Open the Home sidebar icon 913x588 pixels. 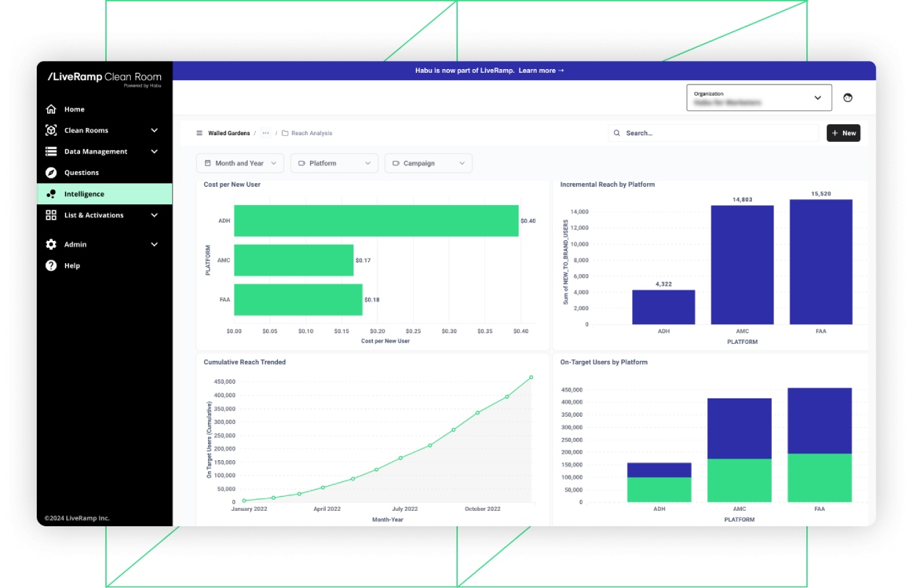coord(51,110)
